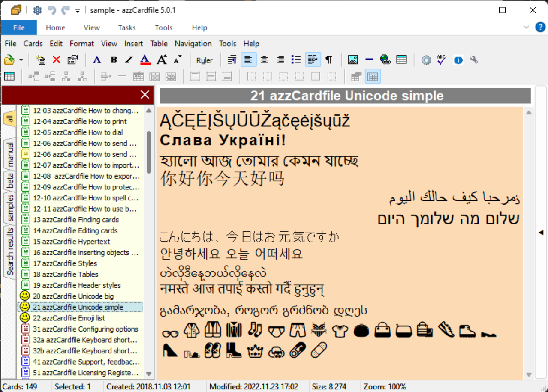The height and width of the screenshot is (392, 548).
Task: Insert a horizontal line
Action: (369, 60)
